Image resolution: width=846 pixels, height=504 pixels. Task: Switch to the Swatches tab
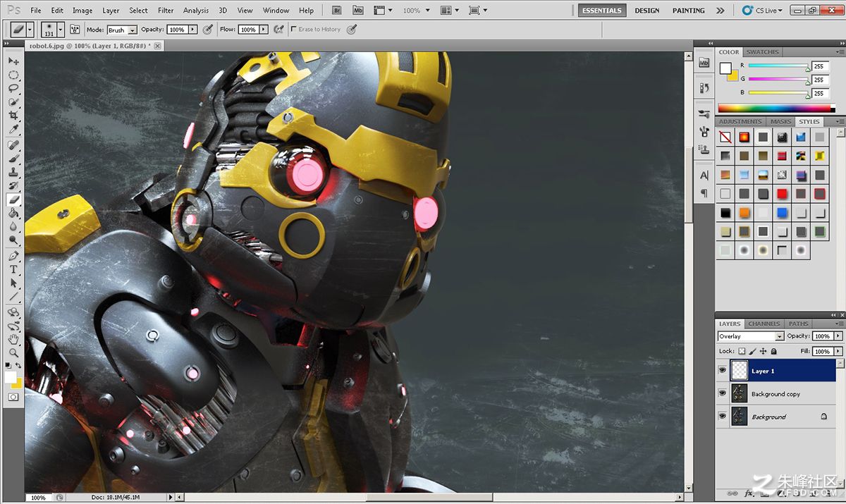tap(763, 52)
